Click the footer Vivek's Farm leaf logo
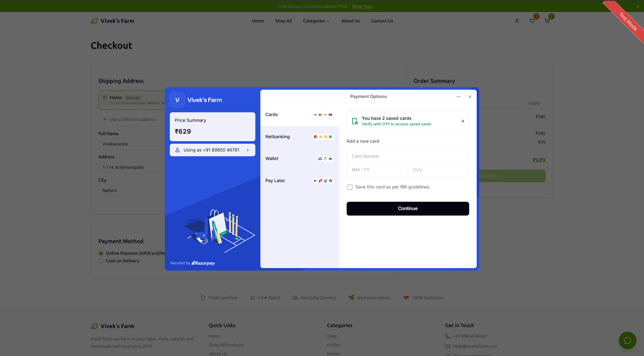The image size is (644, 356). (x=94, y=326)
